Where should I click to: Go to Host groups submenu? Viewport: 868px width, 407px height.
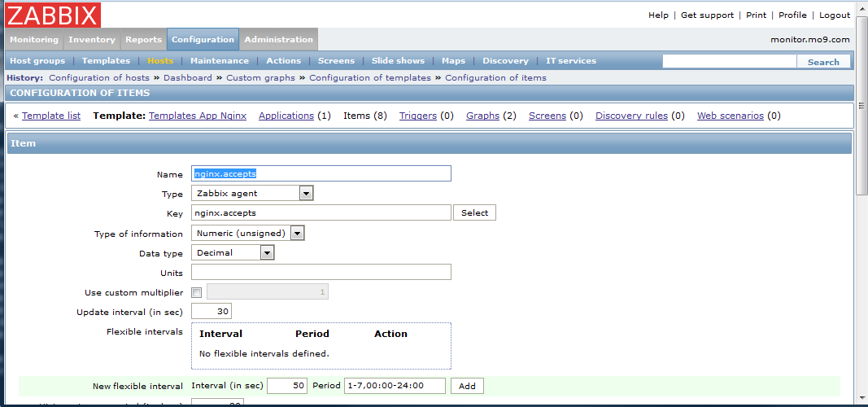pos(37,61)
